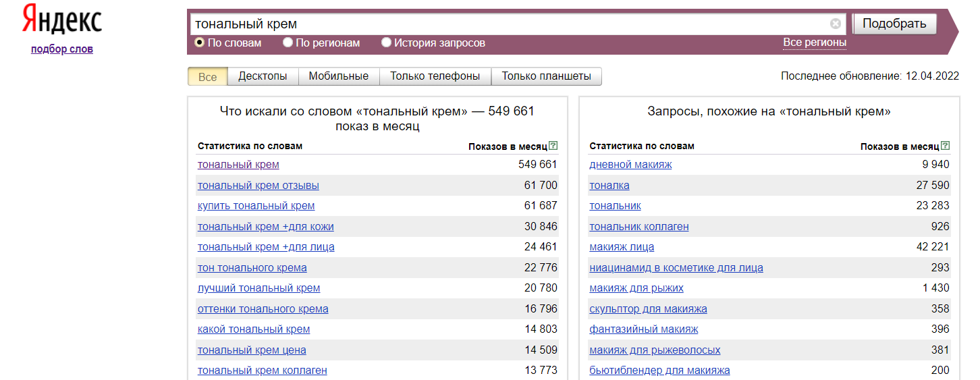The image size is (980, 380).
Task: Clear the search field with the X icon
Action: point(836,24)
